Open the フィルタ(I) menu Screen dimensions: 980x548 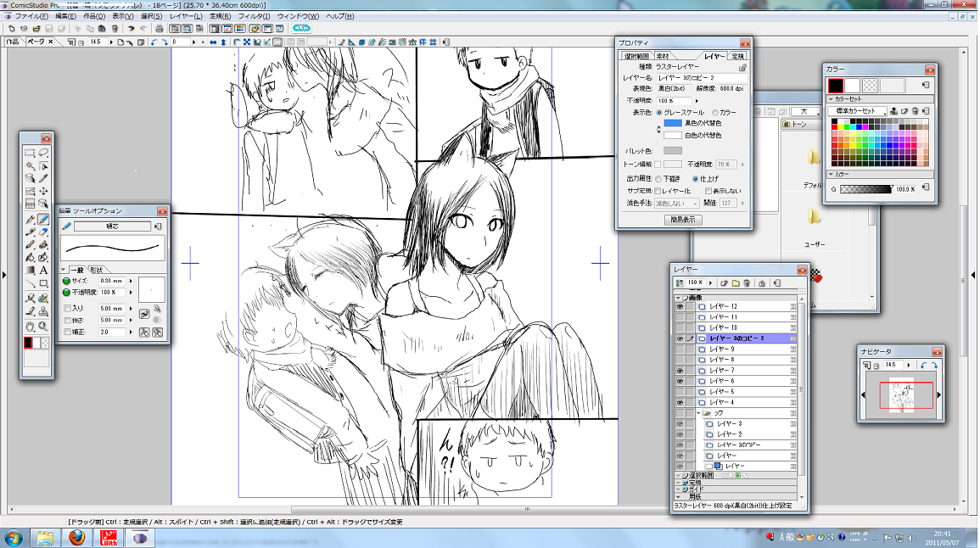click(254, 16)
